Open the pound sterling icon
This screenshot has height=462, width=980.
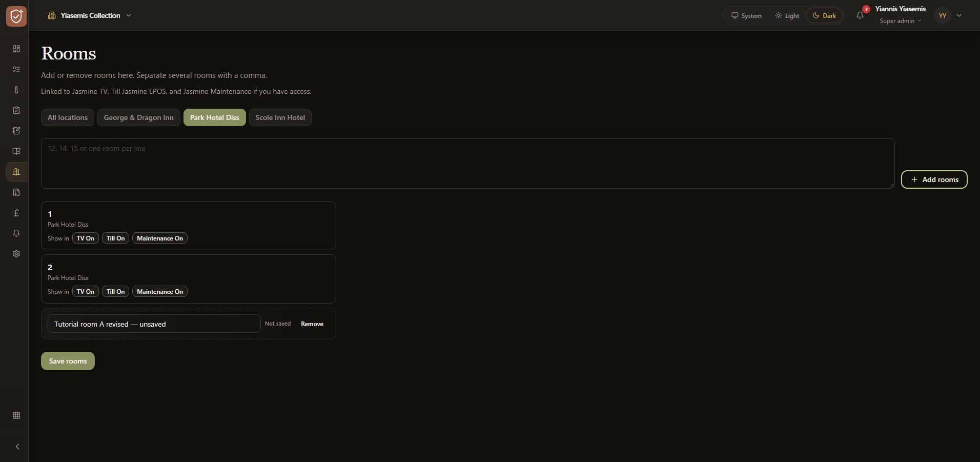16,213
